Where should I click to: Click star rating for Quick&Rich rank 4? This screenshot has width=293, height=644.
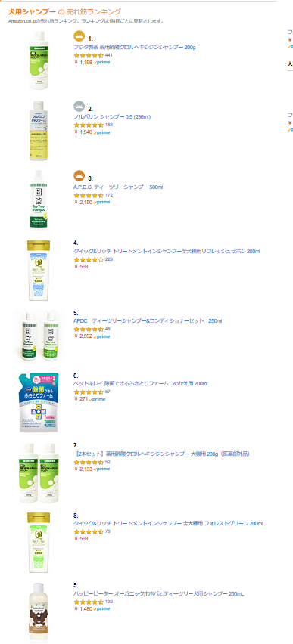(x=89, y=259)
